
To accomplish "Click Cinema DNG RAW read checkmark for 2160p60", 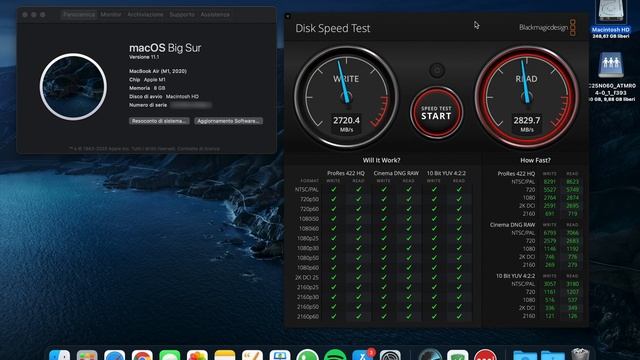I will 409,316.
